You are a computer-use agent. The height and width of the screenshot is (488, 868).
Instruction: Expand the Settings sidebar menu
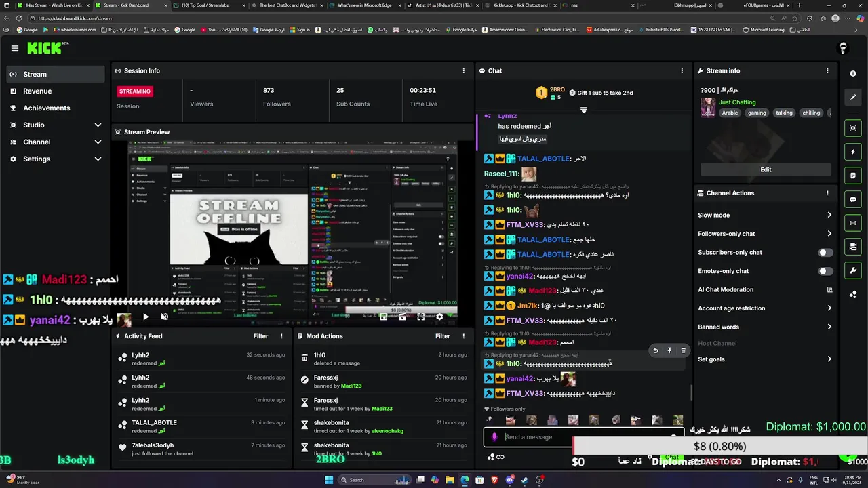click(x=56, y=159)
